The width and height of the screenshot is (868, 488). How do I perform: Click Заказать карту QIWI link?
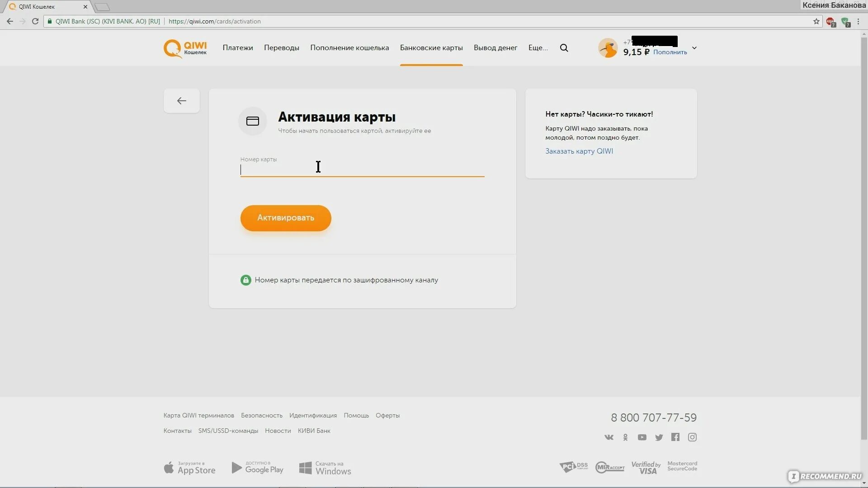tap(578, 151)
